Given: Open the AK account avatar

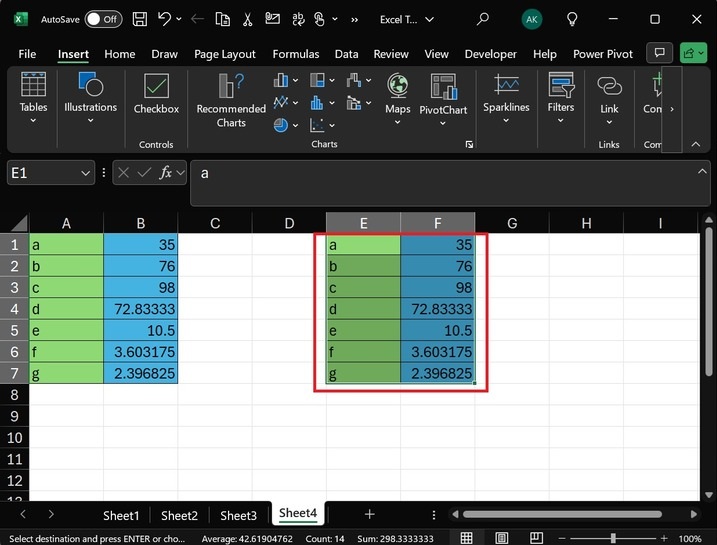Looking at the screenshot, I should [531, 19].
